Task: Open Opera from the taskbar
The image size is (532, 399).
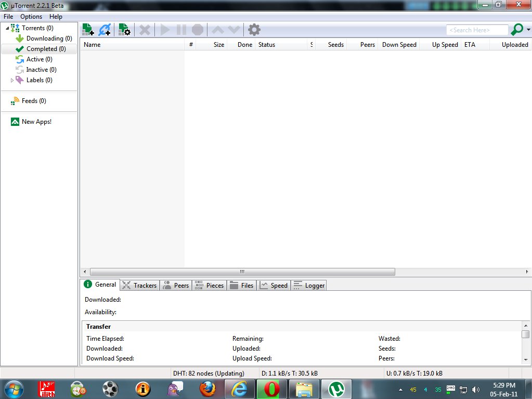Action: [x=271, y=389]
